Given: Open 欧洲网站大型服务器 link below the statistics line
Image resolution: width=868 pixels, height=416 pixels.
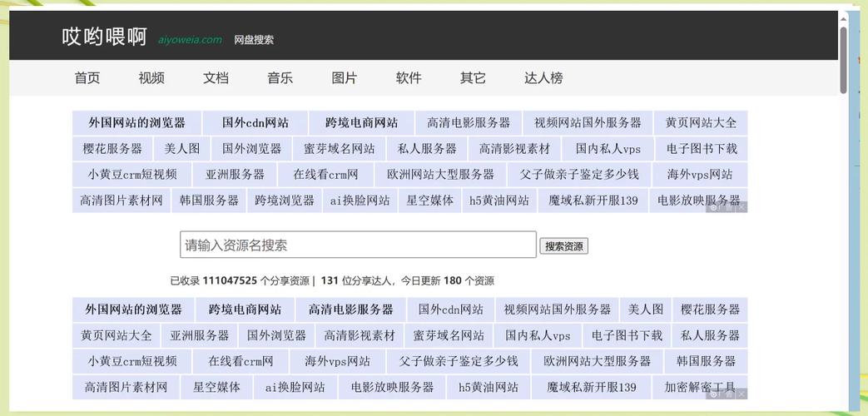Looking at the screenshot, I should (x=597, y=362).
